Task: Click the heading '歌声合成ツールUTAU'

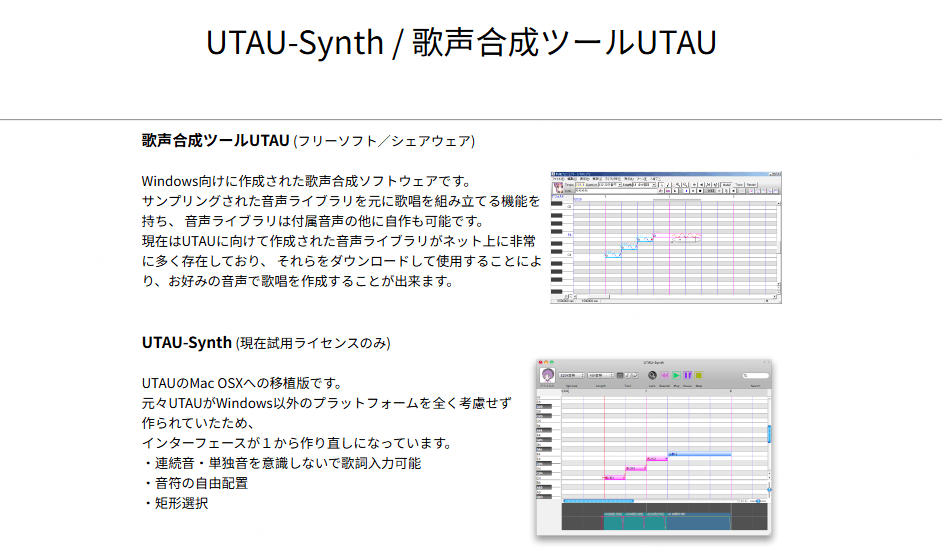Action: (216, 141)
